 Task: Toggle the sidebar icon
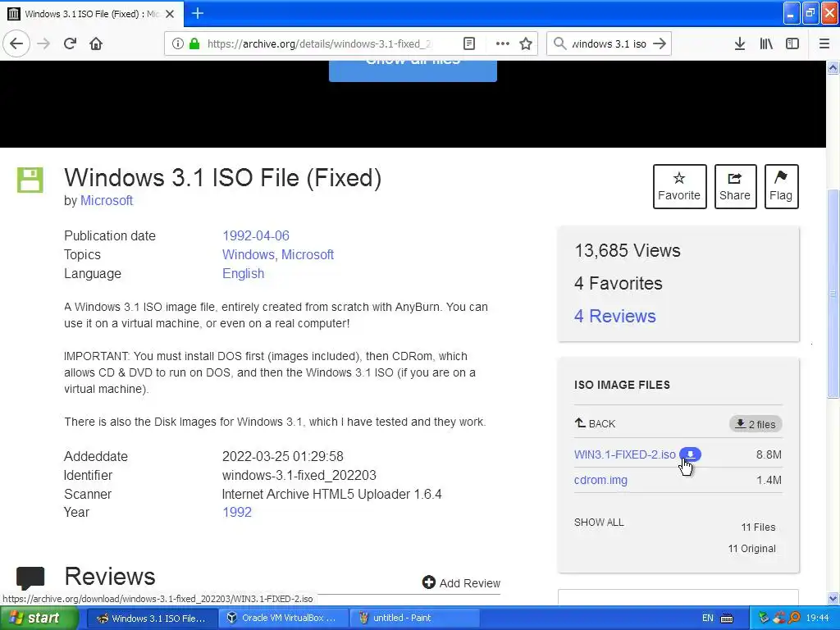tap(792, 43)
